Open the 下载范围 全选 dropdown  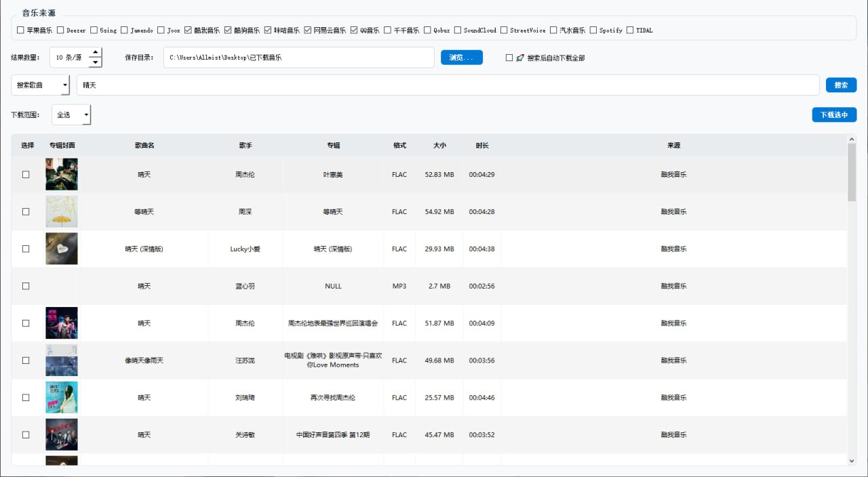point(71,115)
